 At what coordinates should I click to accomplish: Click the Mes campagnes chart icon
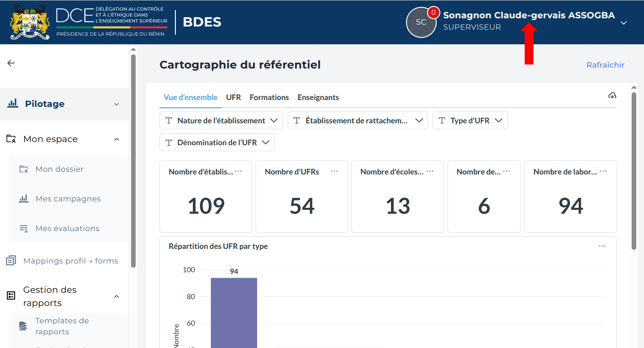(24, 199)
